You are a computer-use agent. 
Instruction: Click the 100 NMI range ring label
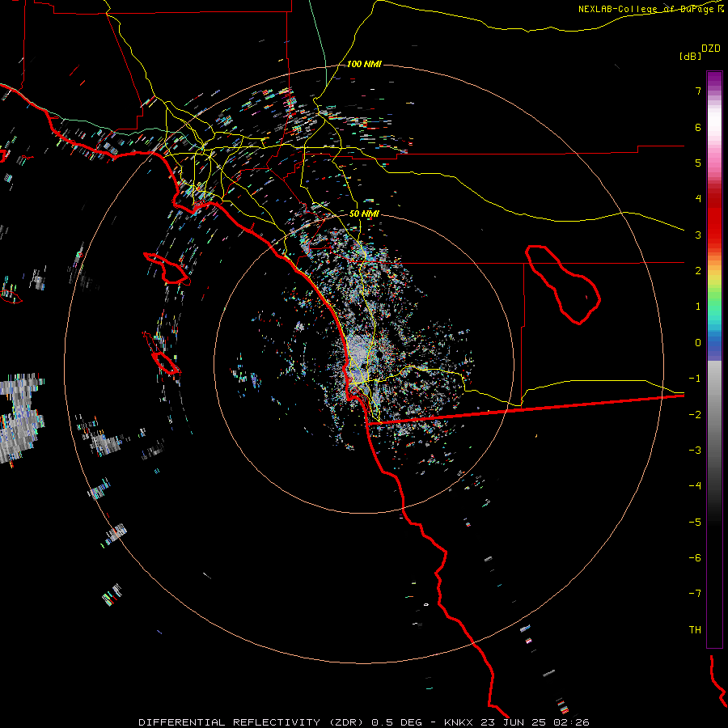click(364, 64)
